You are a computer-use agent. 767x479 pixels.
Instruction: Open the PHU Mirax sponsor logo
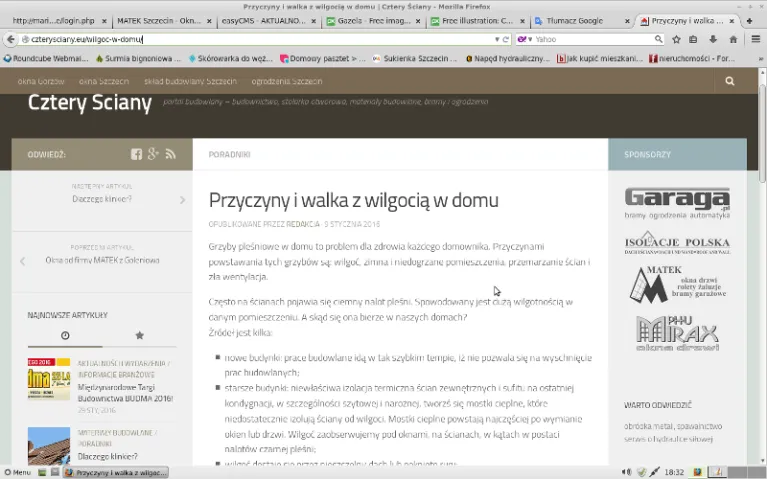point(677,334)
